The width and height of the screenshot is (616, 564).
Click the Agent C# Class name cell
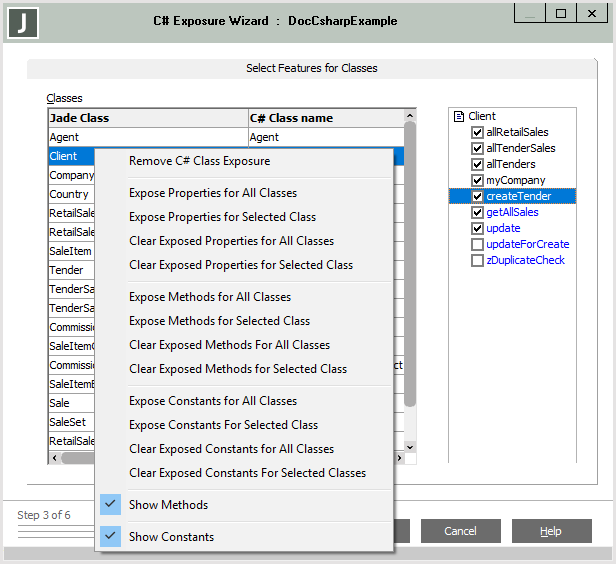[326, 137]
